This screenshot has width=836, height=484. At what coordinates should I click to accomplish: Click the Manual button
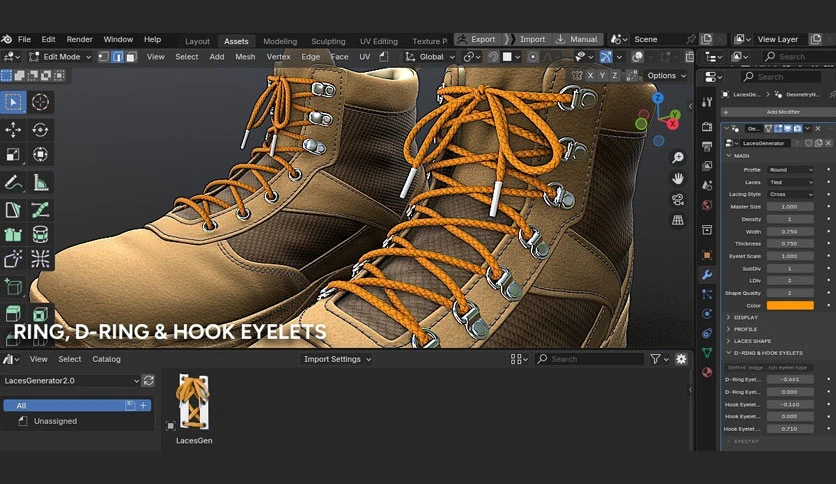[x=577, y=39]
